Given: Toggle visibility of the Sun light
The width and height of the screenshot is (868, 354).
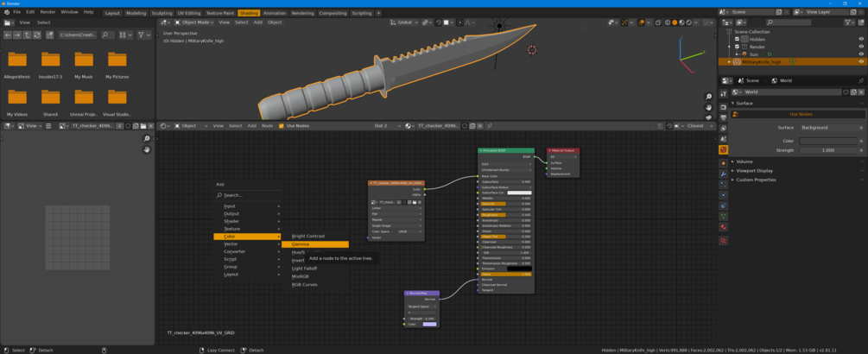Looking at the screenshot, I should coord(861,54).
